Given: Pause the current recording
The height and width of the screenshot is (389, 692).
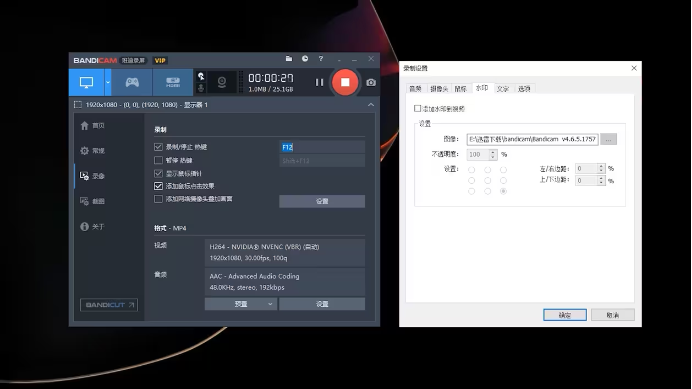Looking at the screenshot, I should (319, 83).
